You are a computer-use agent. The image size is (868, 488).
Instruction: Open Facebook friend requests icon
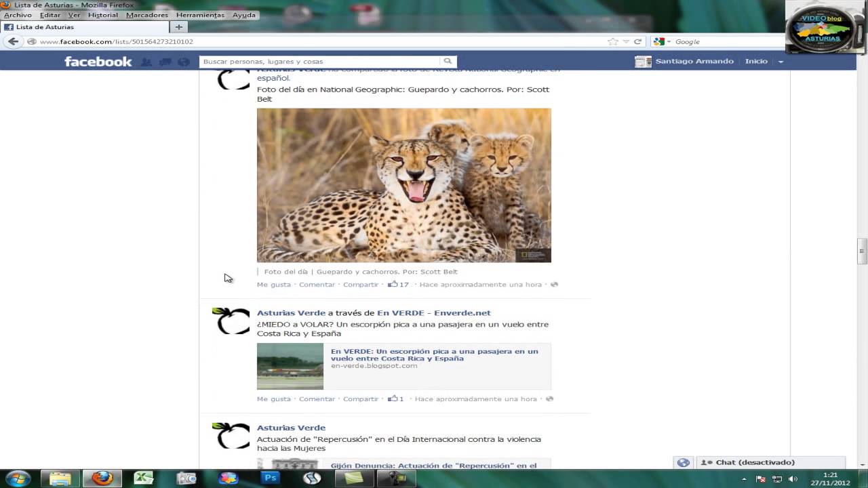[146, 62]
